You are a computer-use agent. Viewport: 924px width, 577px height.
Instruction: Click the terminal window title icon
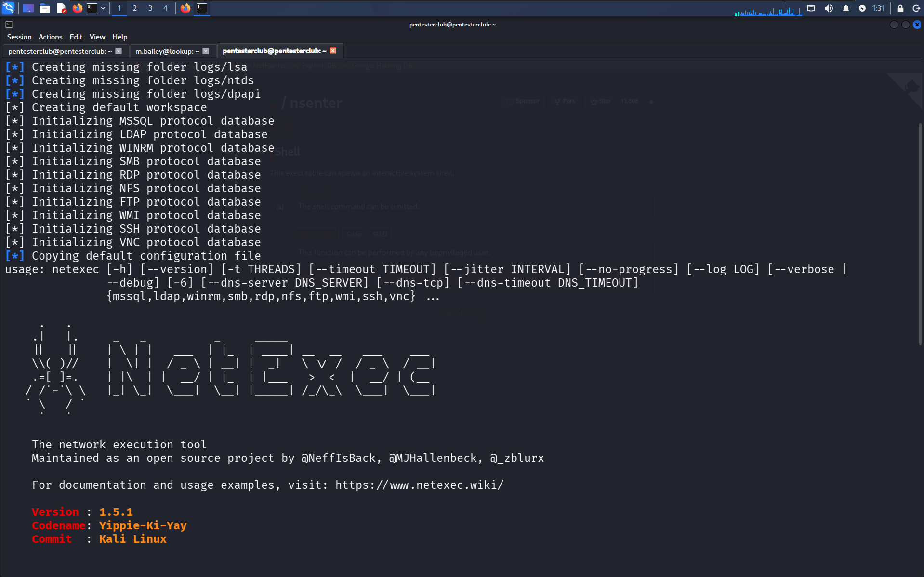tap(9, 25)
